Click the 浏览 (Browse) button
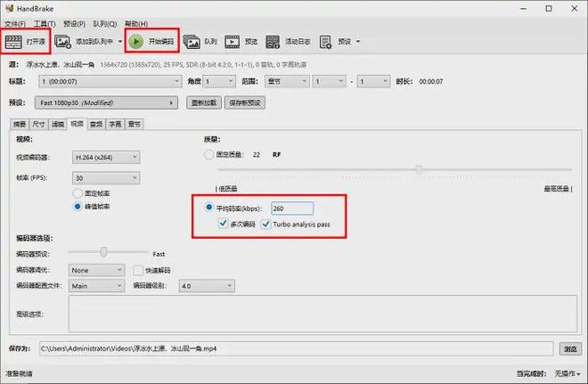This screenshot has width=588, height=384. [x=570, y=348]
